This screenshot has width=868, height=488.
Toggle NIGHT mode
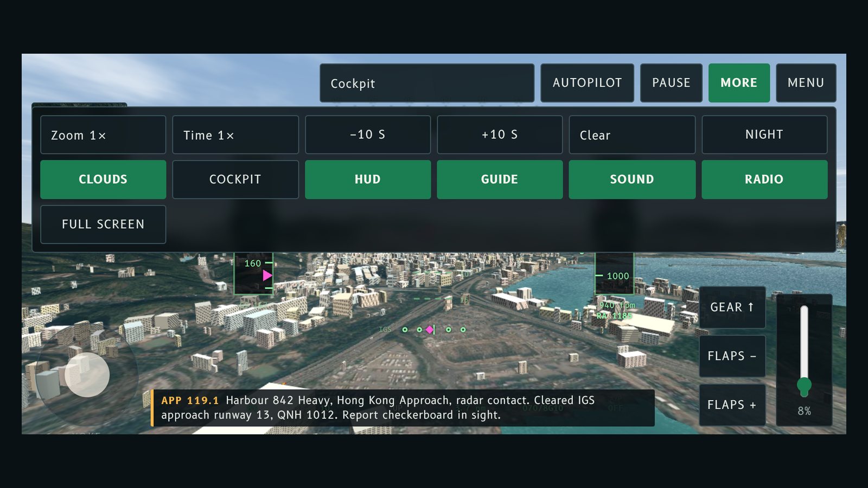coord(764,135)
